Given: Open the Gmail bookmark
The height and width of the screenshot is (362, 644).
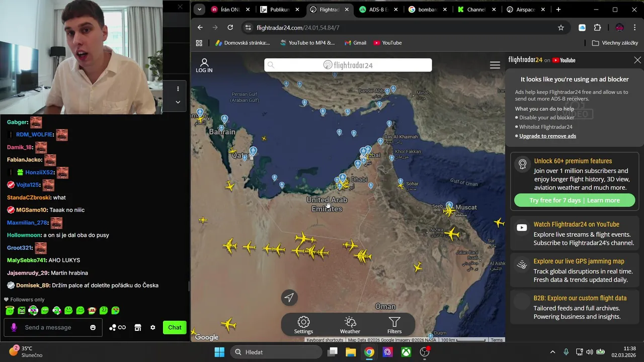Looking at the screenshot, I should point(355,43).
